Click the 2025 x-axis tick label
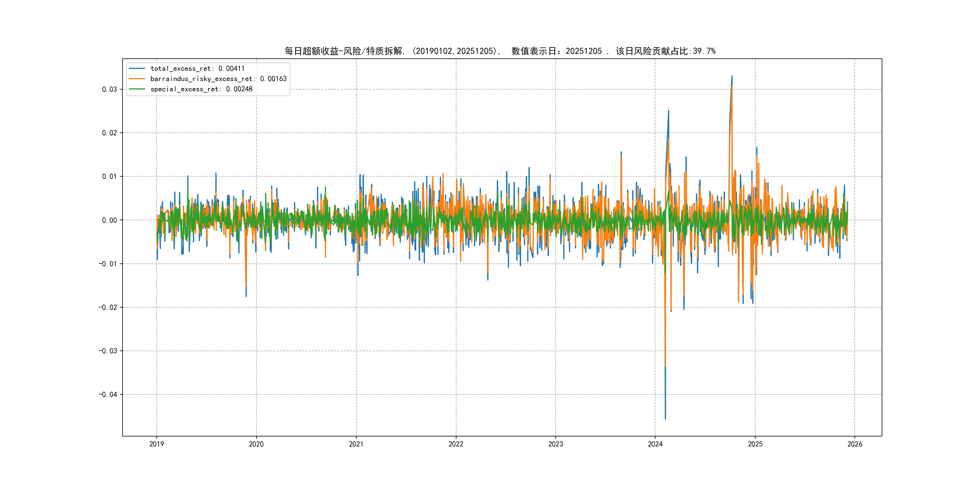 tap(755, 444)
